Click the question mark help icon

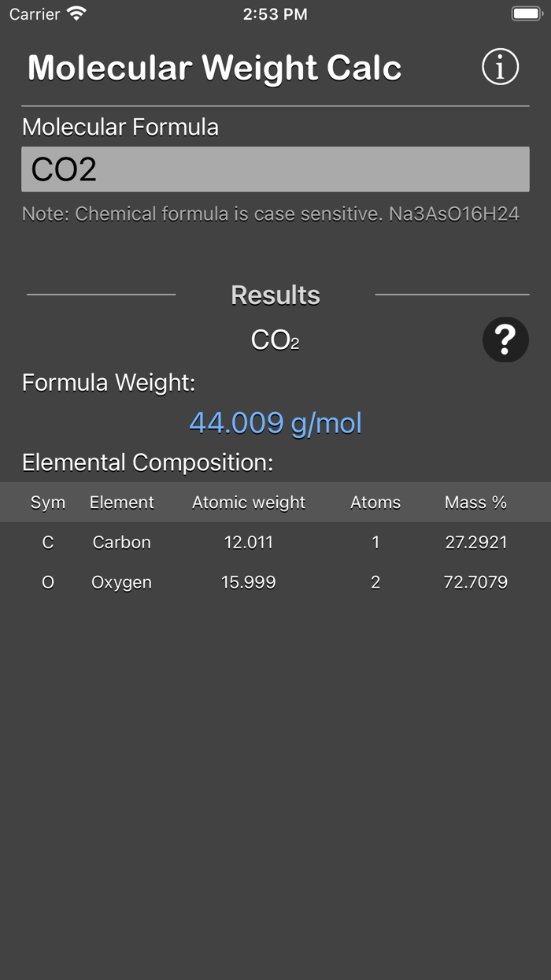point(505,339)
